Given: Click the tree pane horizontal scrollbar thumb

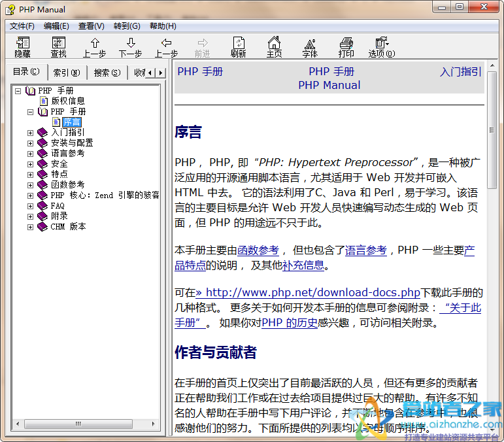Looking at the screenshot, I should click(78, 424).
